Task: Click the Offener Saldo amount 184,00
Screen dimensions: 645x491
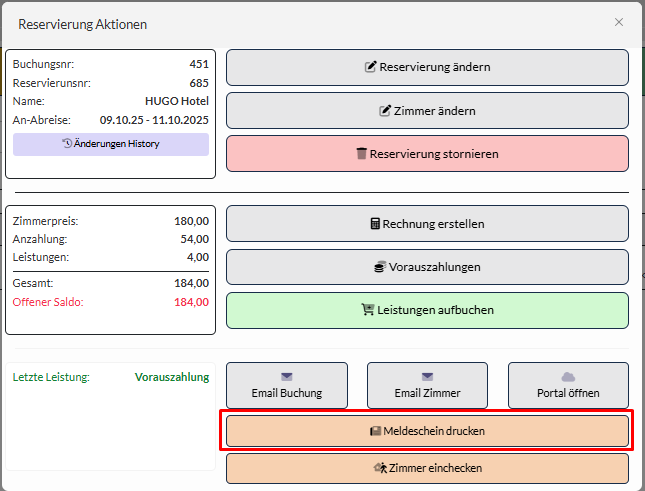Action: [x=190, y=302]
